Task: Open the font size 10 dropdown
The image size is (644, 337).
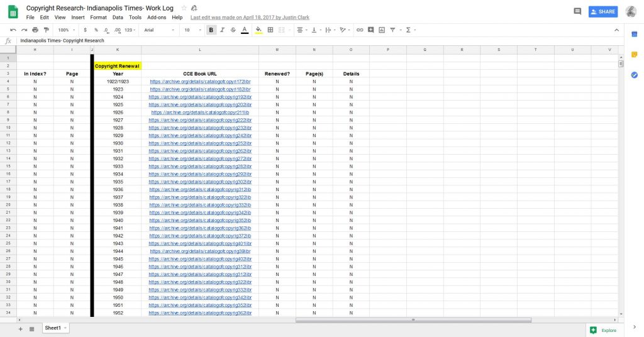Action: pos(192,30)
